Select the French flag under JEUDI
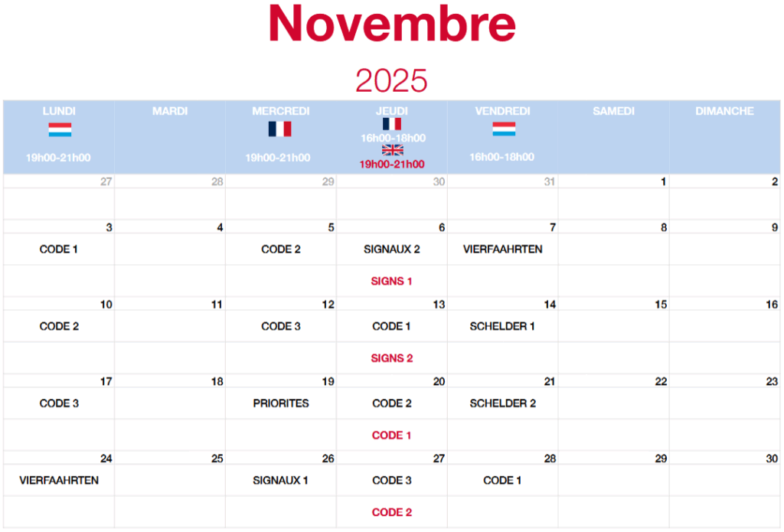The image size is (784, 532). (391, 124)
